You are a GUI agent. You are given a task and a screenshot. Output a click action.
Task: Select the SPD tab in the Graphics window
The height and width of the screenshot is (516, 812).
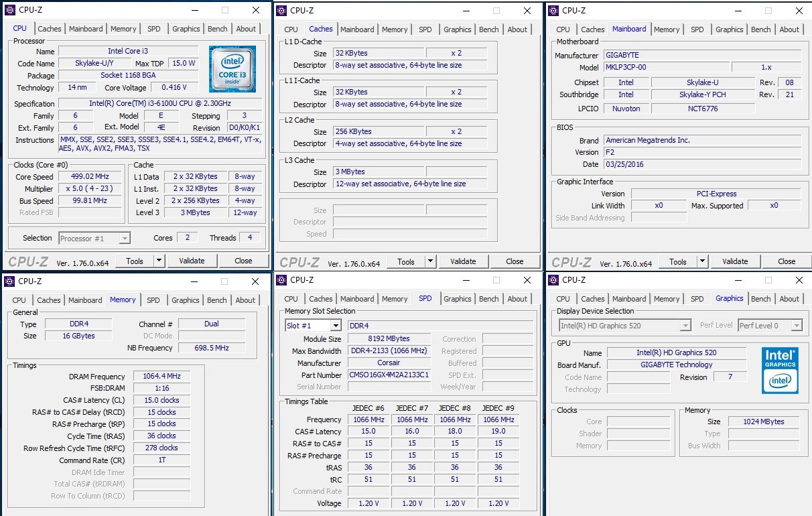697,299
